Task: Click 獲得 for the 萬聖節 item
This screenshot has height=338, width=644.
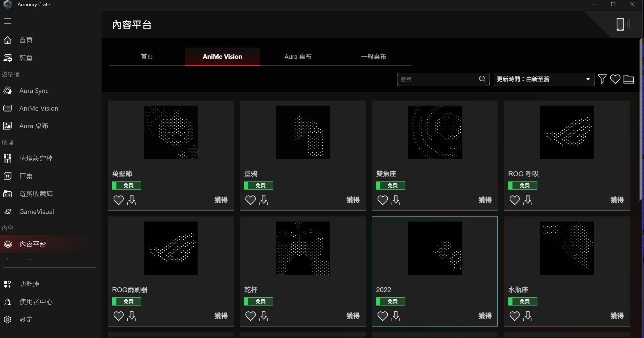Action: pyautogui.click(x=221, y=200)
